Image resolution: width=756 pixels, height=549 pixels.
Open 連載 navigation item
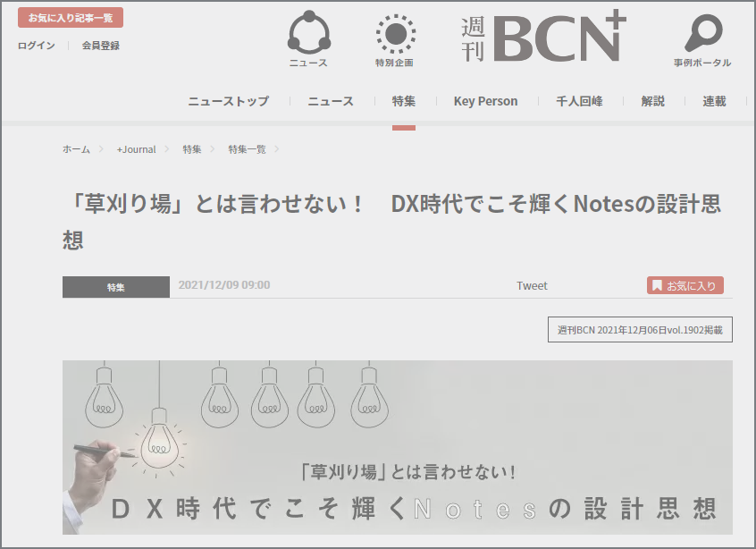point(714,101)
